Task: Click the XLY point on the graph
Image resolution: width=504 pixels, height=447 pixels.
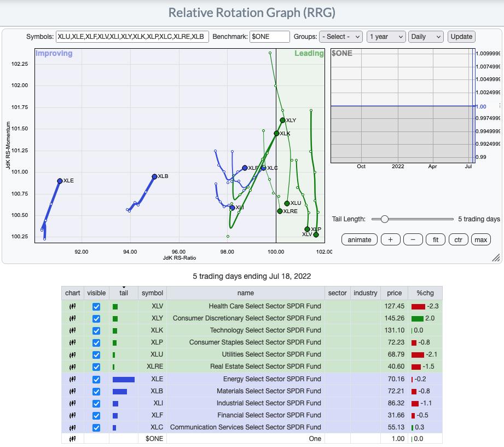Action: (x=282, y=120)
